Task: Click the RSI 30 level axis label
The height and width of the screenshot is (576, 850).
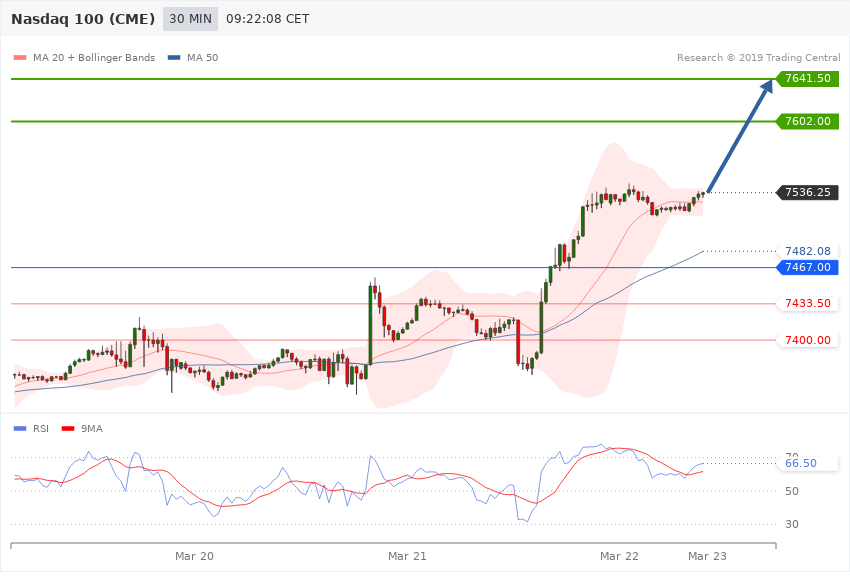Action: (792, 525)
